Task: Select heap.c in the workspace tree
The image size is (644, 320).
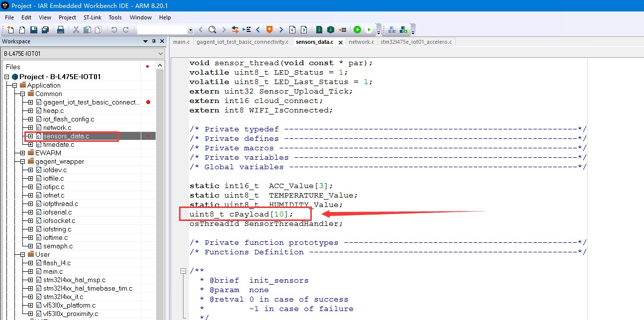Action: 53,110
